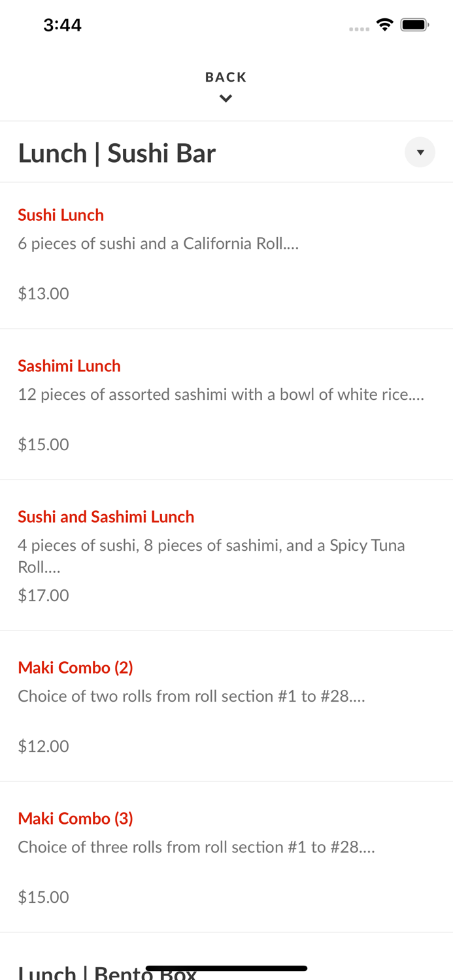
Task: Select the Sushi Lunch item
Action: [x=61, y=215]
